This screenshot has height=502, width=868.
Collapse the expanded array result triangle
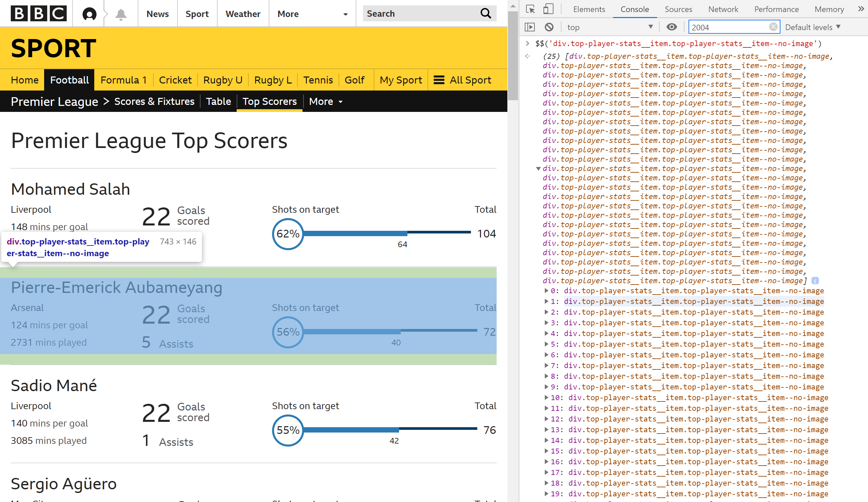pos(538,168)
